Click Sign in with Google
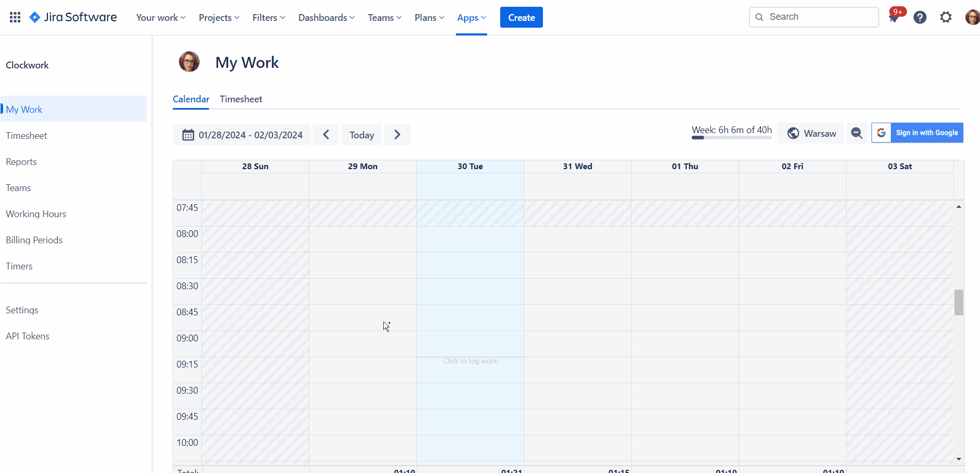Viewport: 980px width, 473px height. coord(916,133)
